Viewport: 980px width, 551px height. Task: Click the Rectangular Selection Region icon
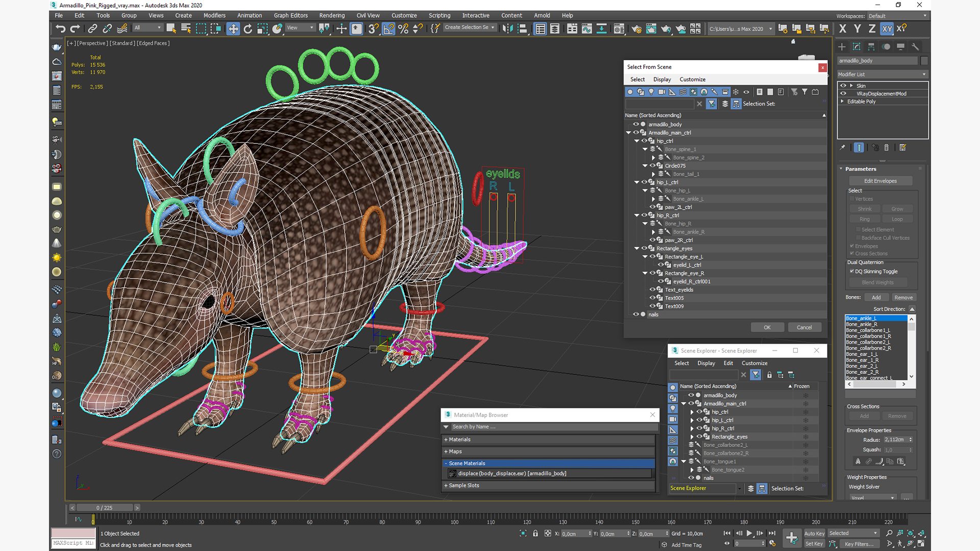pyautogui.click(x=201, y=29)
